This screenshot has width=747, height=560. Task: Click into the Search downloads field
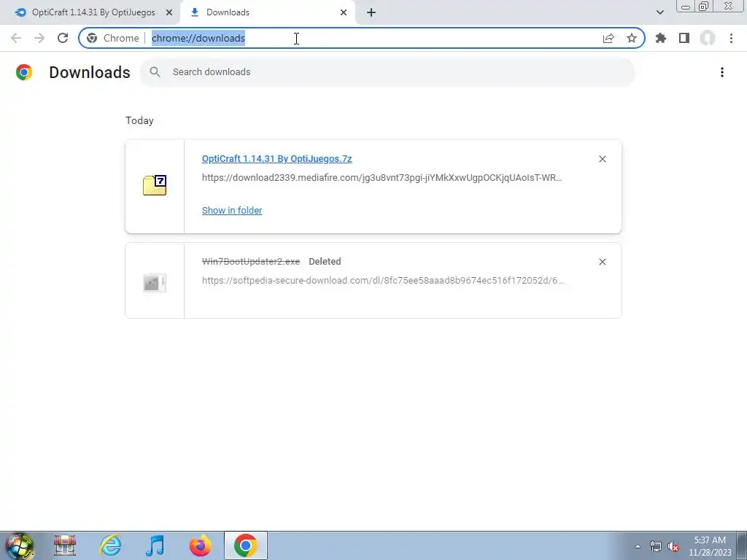[387, 72]
